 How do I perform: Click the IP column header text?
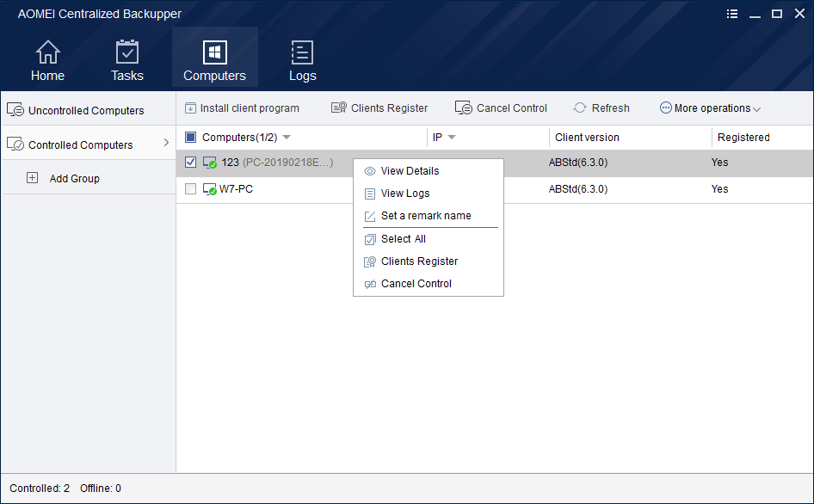tap(437, 138)
